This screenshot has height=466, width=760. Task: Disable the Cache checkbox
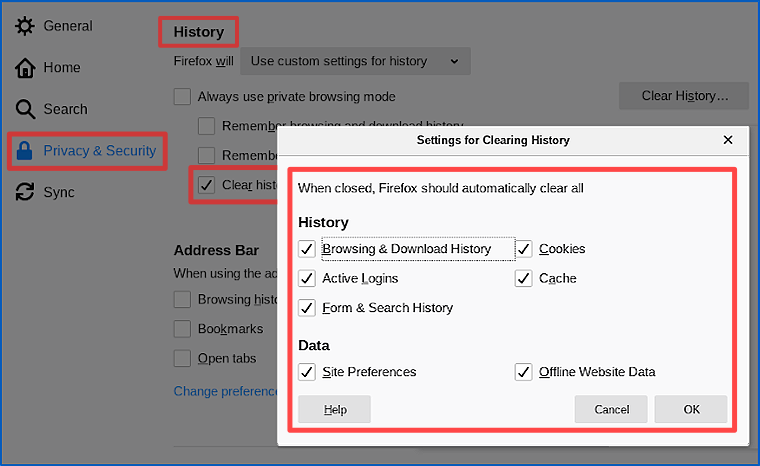(x=524, y=278)
